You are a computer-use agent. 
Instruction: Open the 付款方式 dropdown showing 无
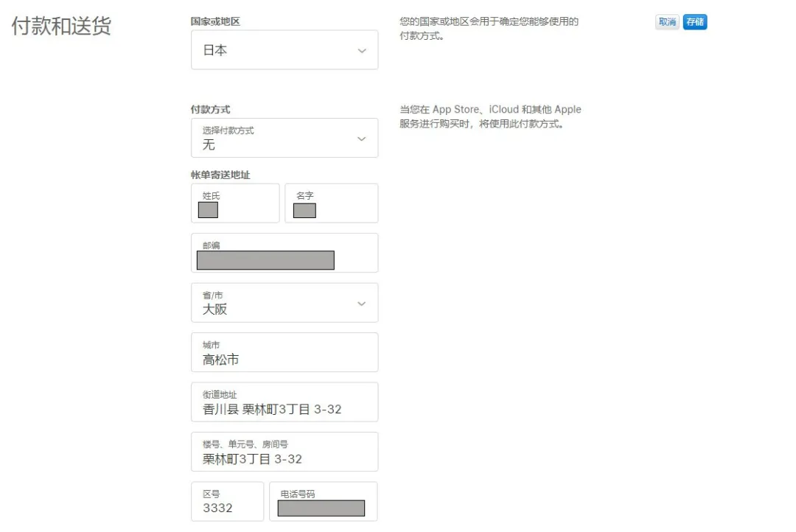coord(284,138)
